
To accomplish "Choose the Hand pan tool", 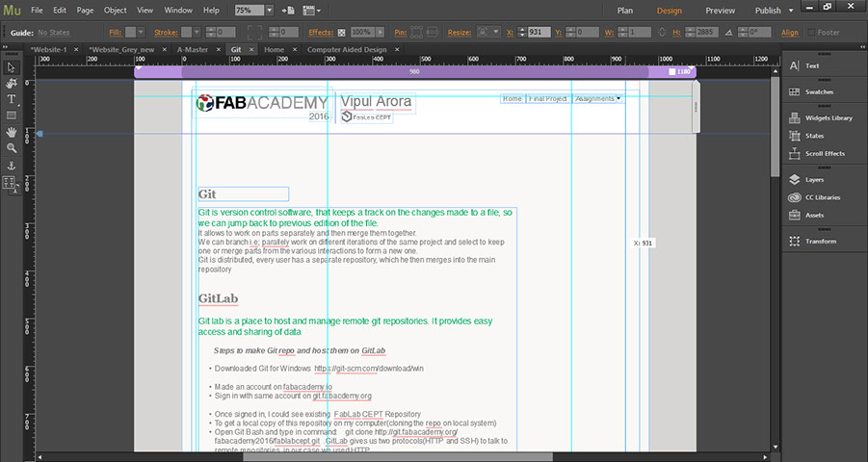I will tap(12, 132).
